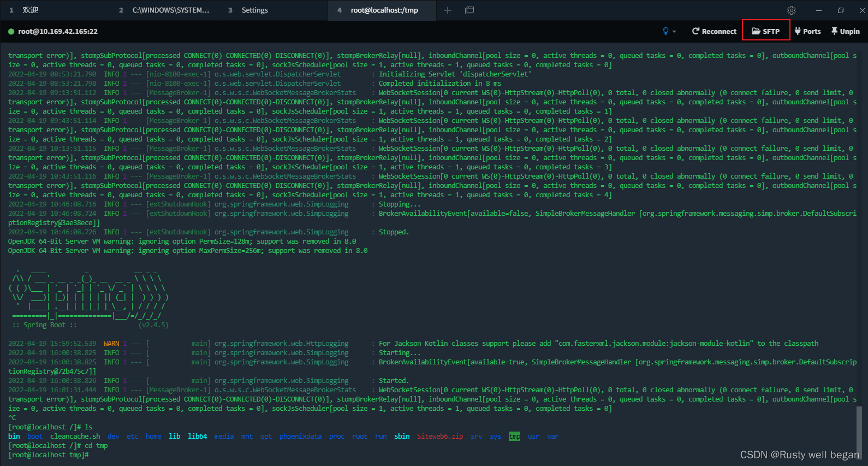Click the green connection status dot
Screen dimensions: 868x466
(x=11, y=32)
